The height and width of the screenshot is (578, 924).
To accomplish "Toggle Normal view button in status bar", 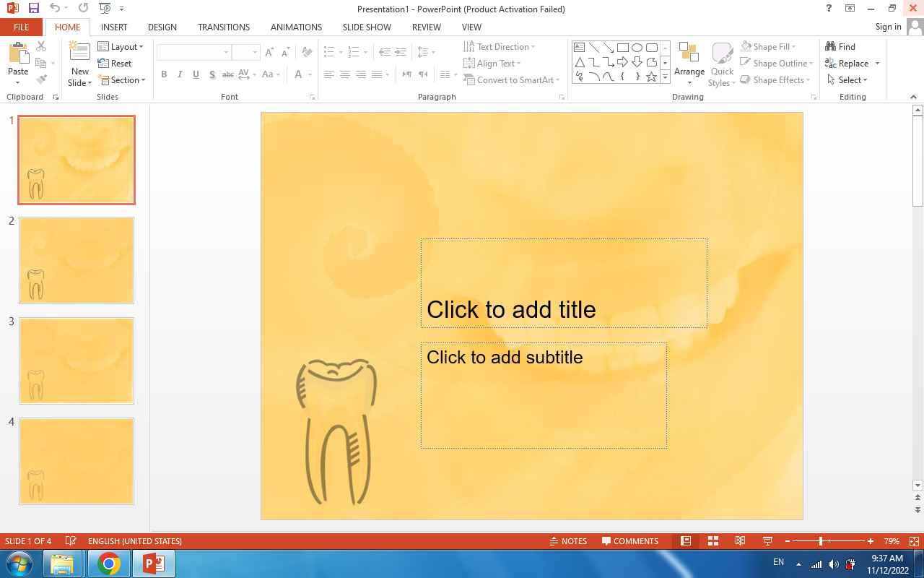I will [x=686, y=541].
